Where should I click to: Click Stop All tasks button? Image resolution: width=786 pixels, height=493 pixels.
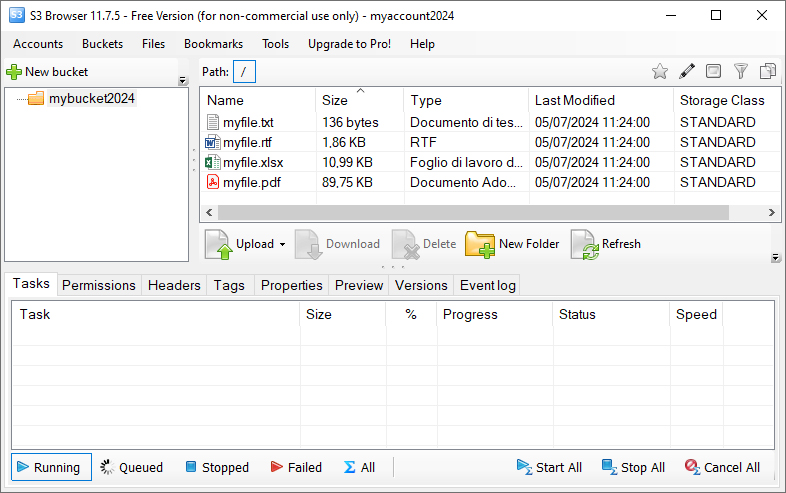tap(633, 467)
